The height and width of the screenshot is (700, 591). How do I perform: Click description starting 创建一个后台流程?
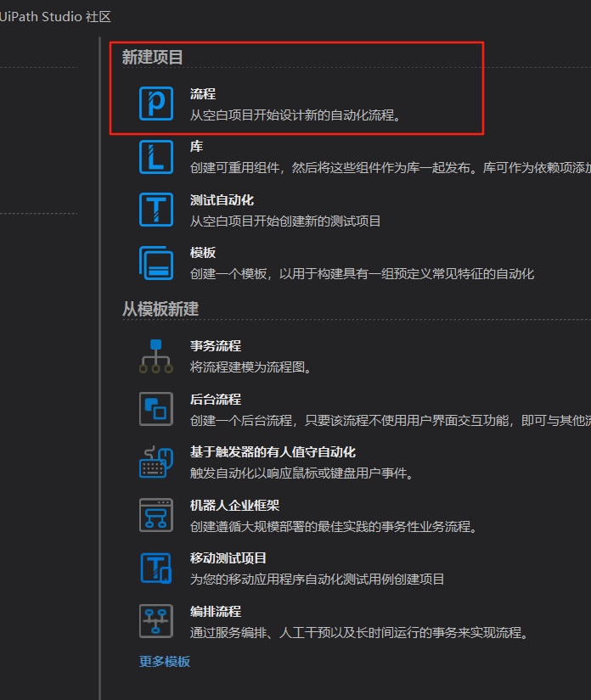coord(391,421)
